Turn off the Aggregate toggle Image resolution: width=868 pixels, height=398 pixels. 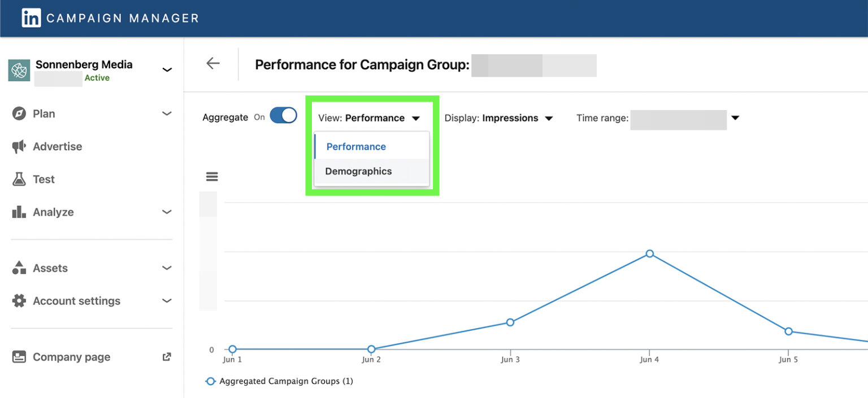point(283,115)
